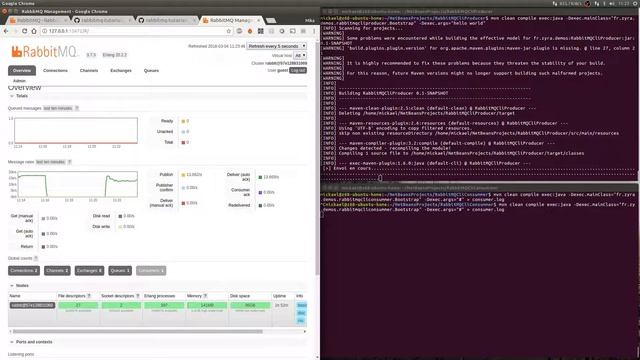The height and width of the screenshot is (360, 640).
Task: Click the Queued messages chart
Action: click(76, 131)
